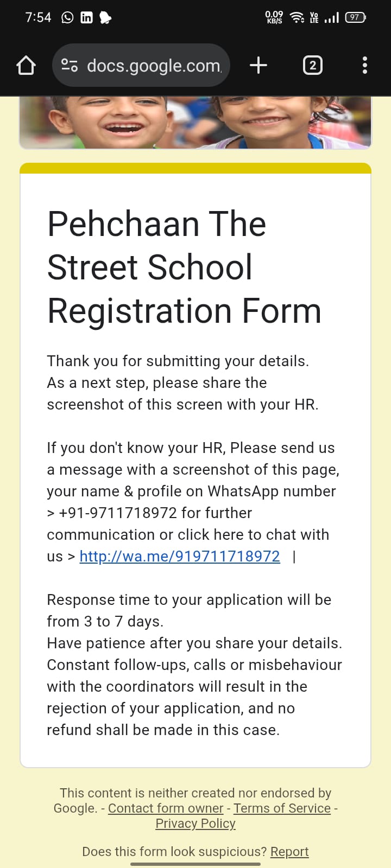Screen dimensions: 391x868
Task: Tap the LinkedIn notification icon in status bar
Action: (86, 17)
